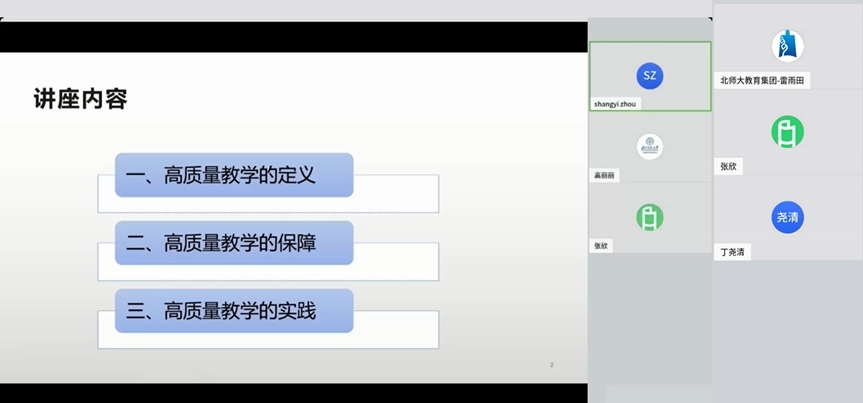
Task: Select the 北师大教育集团-雷雨田 name label
Action: pyautogui.click(x=764, y=81)
